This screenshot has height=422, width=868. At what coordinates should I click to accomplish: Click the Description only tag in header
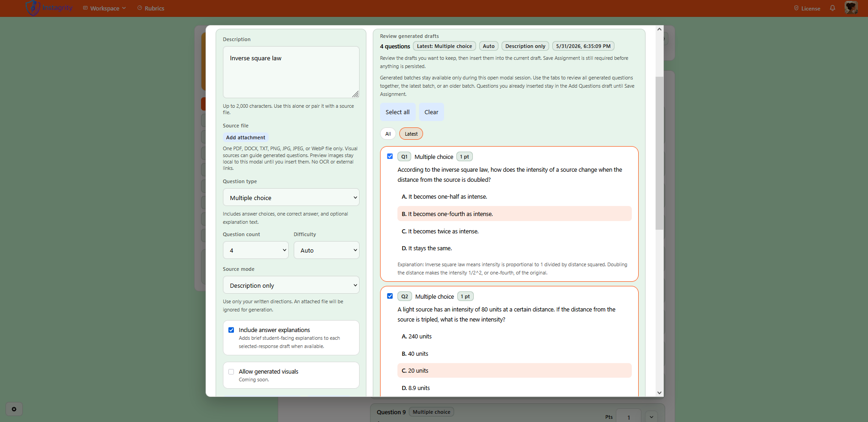click(525, 46)
